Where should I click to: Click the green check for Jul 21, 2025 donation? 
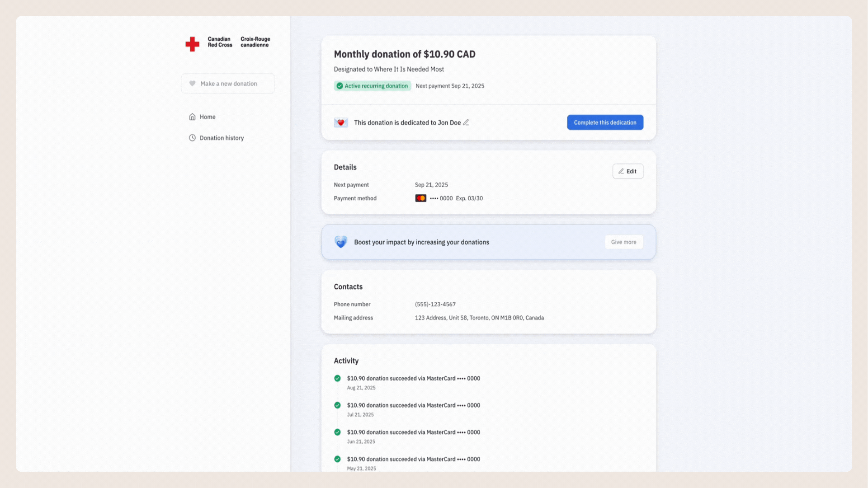pyautogui.click(x=337, y=405)
